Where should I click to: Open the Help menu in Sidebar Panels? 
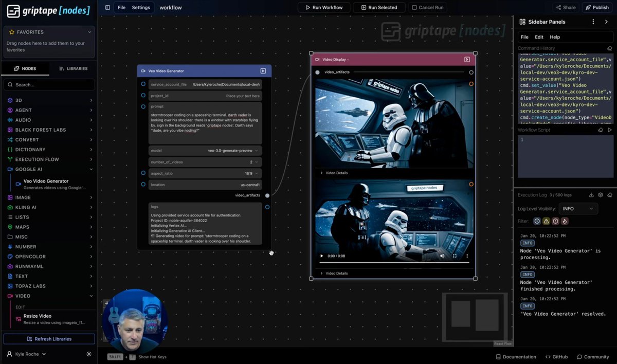click(555, 37)
